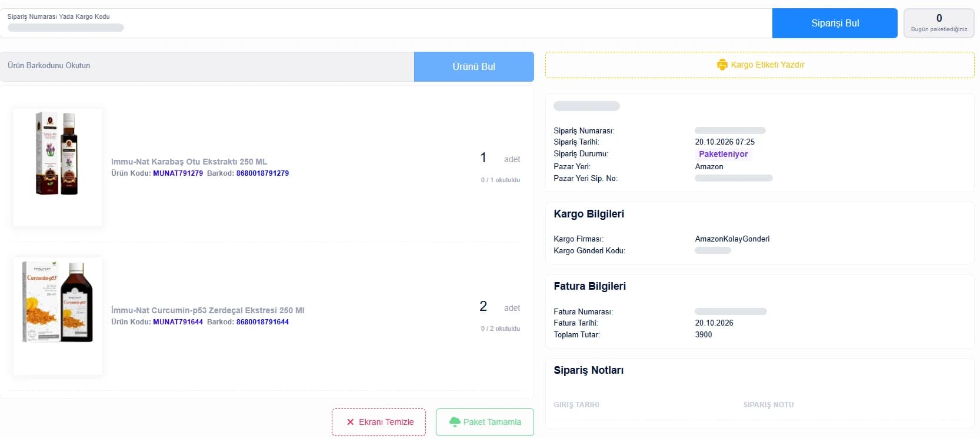Select product name Immu-Nat Karabaş Otu Ekstraktı 250 ML
This screenshot has width=980, height=439.
pos(189,162)
